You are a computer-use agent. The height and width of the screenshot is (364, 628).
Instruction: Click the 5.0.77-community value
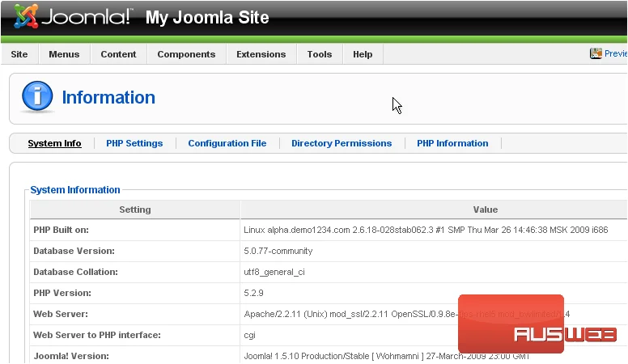click(278, 251)
